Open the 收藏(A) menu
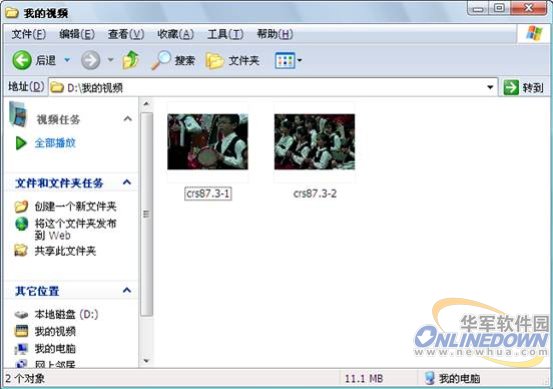This screenshot has height=389, width=553. click(175, 34)
